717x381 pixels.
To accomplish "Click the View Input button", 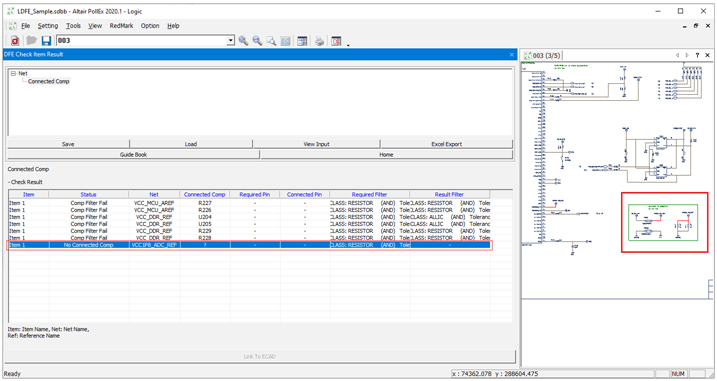I will (316, 144).
